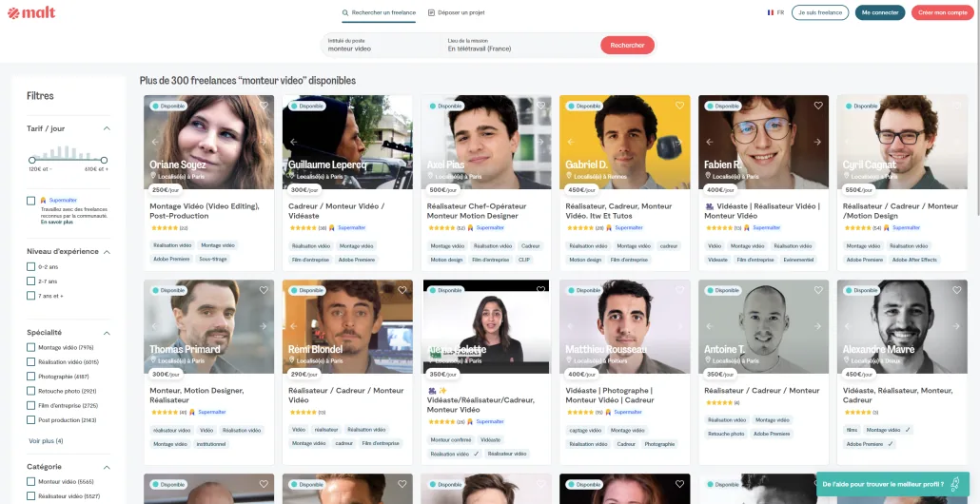Previous photo arrow on Fabien R. card

pyautogui.click(x=710, y=142)
